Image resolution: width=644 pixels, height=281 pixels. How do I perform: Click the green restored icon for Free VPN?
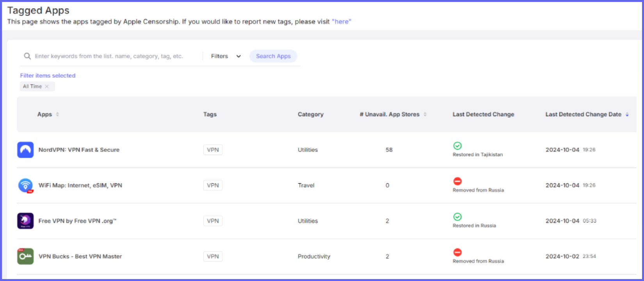pos(457,217)
